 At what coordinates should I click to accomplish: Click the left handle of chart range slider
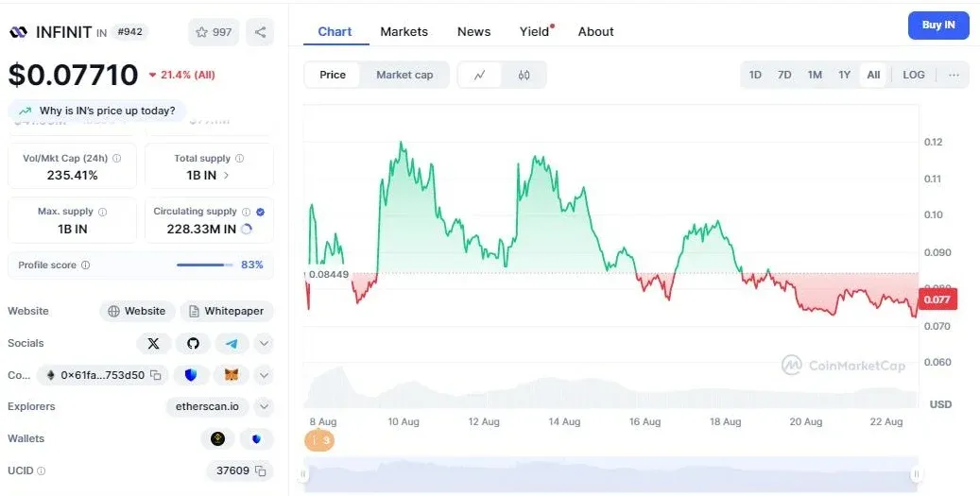[303, 474]
